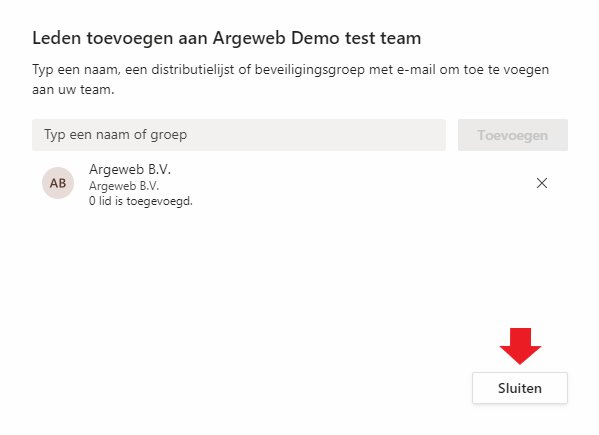
Task: Select the Argeweb B.V. member name
Action: (130, 169)
